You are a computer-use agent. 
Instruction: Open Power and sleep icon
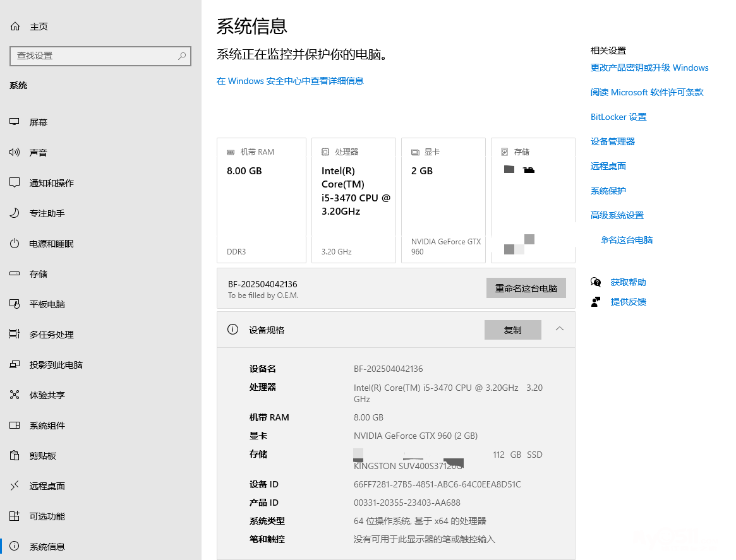pyautogui.click(x=15, y=244)
